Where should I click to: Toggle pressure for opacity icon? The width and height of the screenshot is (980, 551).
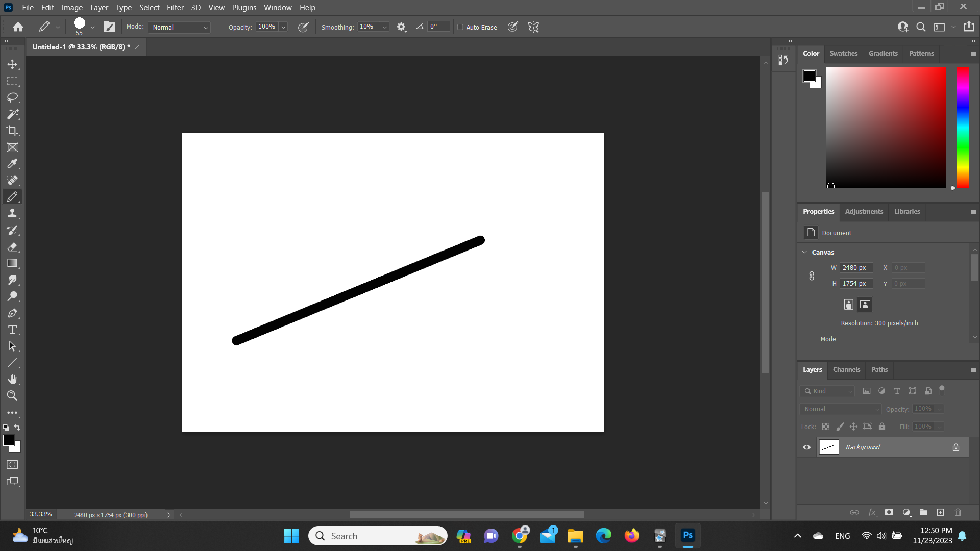coord(303,27)
